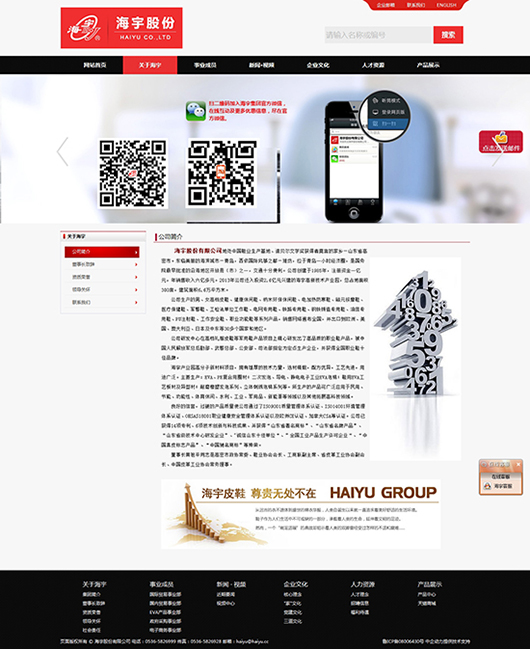Open 企业文化 in the navigation bar
Viewport: 530px width, 649px height.
(x=318, y=65)
